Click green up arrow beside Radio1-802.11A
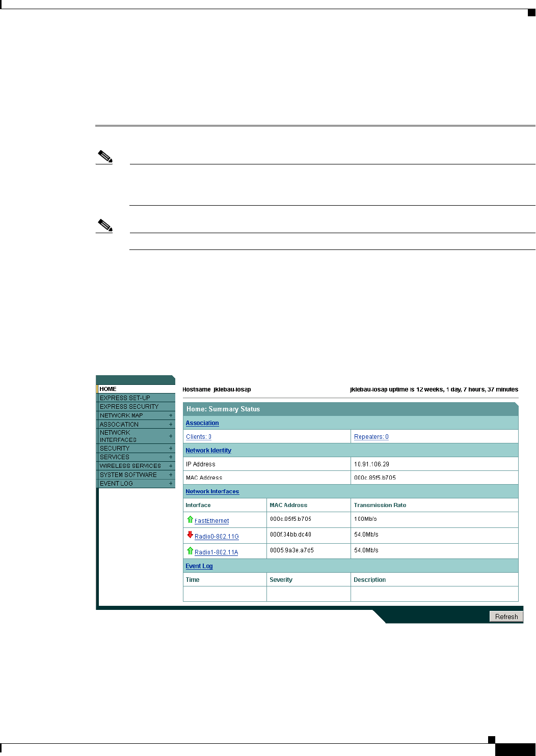 pyautogui.click(x=190, y=551)
